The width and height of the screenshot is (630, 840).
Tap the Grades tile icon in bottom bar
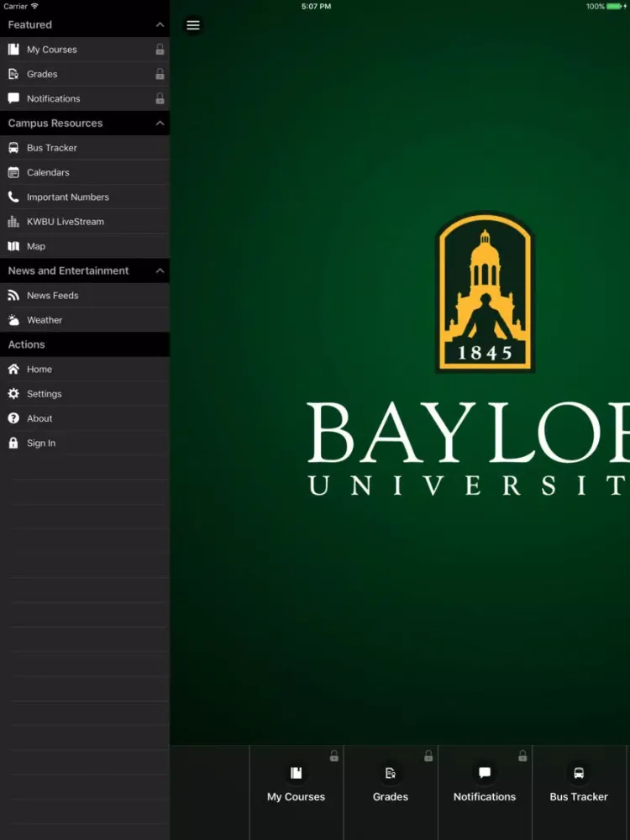(x=391, y=773)
